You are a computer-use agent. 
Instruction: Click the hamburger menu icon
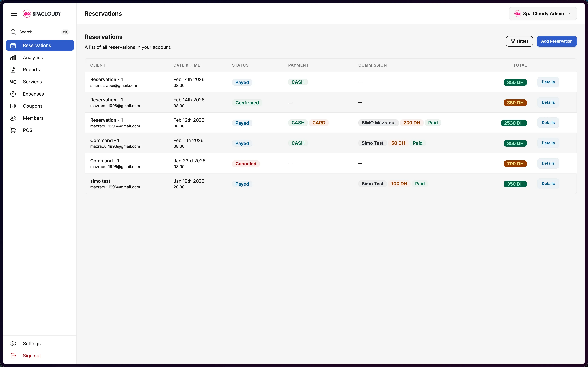pyautogui.click(x=14, y=14)
